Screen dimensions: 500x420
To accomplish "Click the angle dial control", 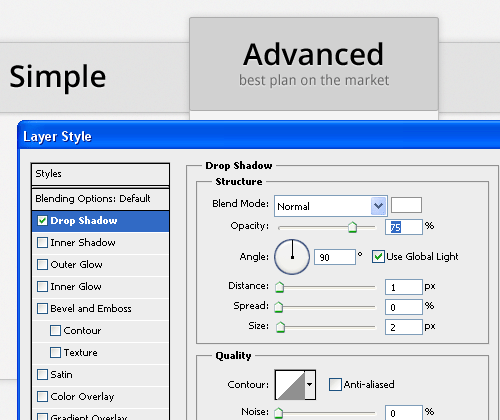I will [x=292, y=257].
